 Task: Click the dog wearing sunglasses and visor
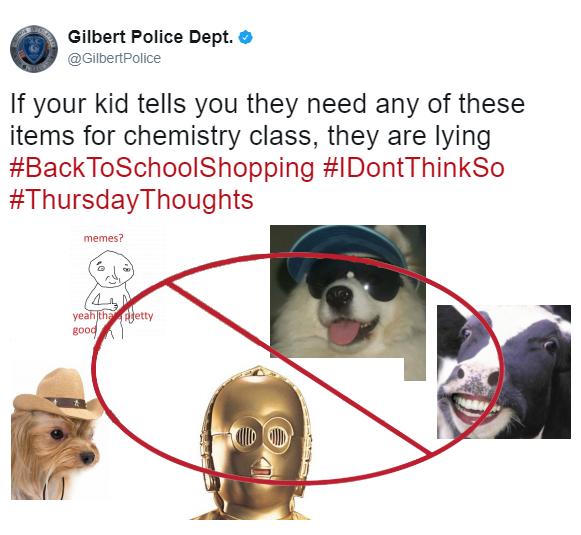pyautogui.click(x=348, y=293)
